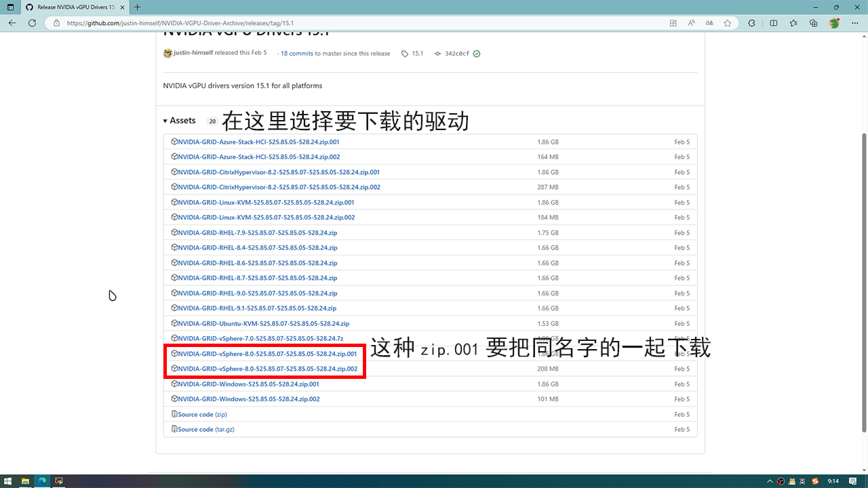
Task: Download Azure-Stack-HCI zip.001 file
Action: point(258,142)
